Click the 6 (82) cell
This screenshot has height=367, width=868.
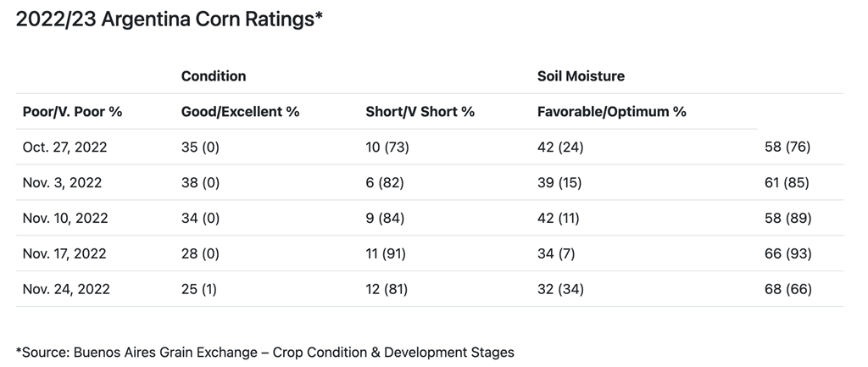tap(383, 183)
